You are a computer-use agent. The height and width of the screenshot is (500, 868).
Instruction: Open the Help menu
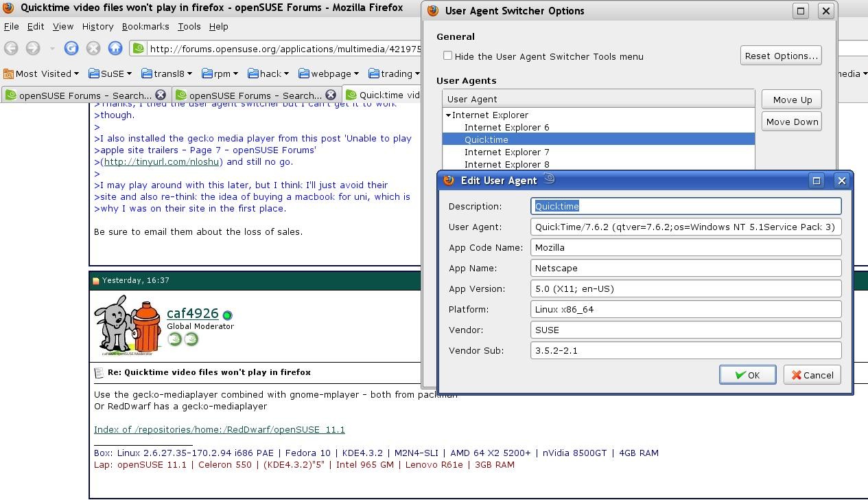coord(219,26)
